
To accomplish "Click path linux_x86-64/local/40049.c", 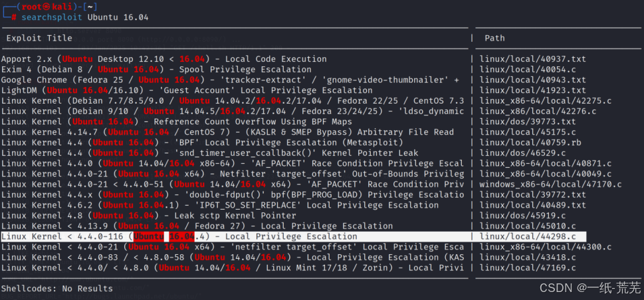I will (546, 174).
